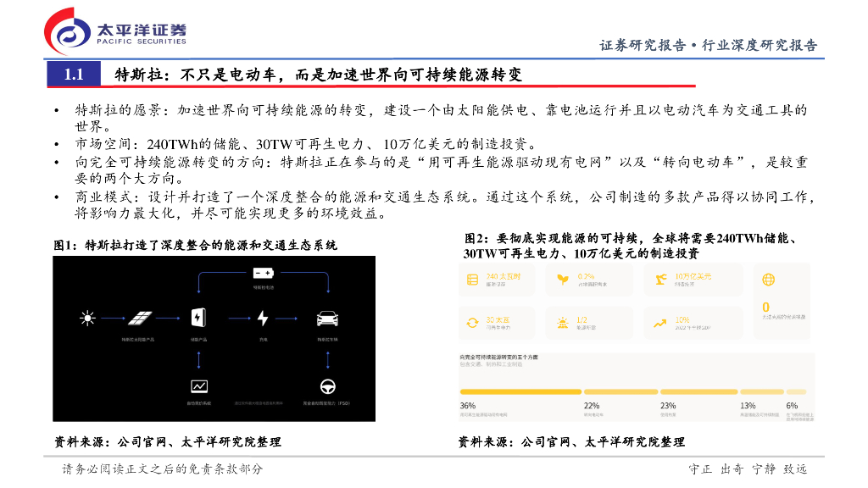The image size is (868, 488).
Task: Click the plant sprout icon beside 0.2%
Action: [x=563, y=280]
